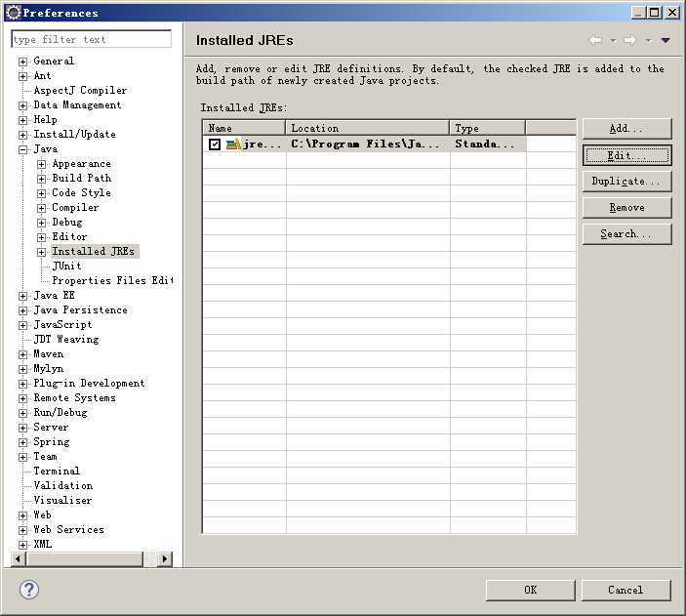Expand the Install/Update node
The image size is (686, 616).
click(x=22, y=135)
